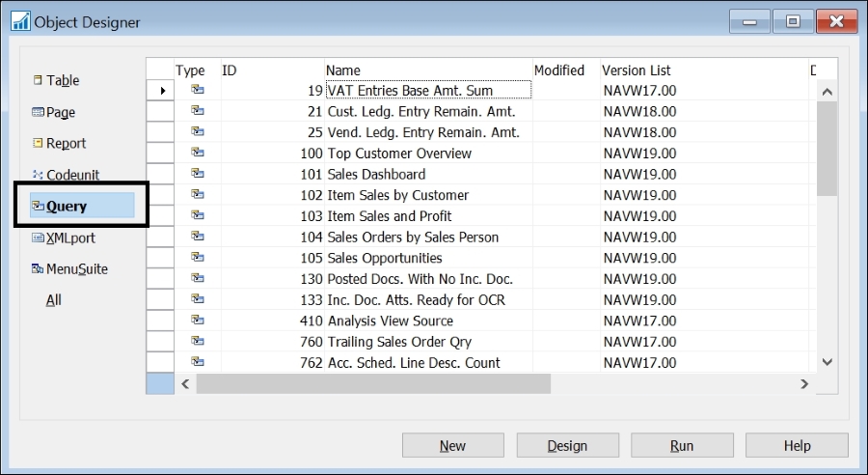Click the horizontal scrollbar right arrow
The image size is (868, 475).
click(x=804, y=383)
